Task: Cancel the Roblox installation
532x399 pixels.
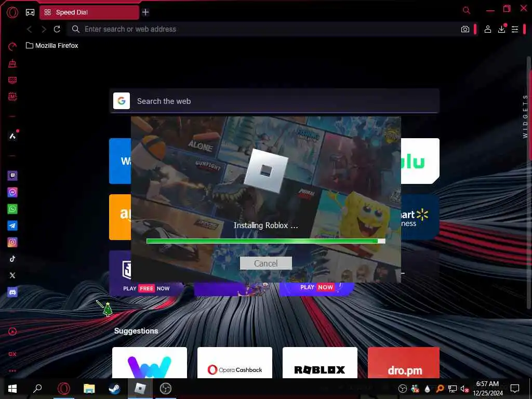Action: coord(265,263)
